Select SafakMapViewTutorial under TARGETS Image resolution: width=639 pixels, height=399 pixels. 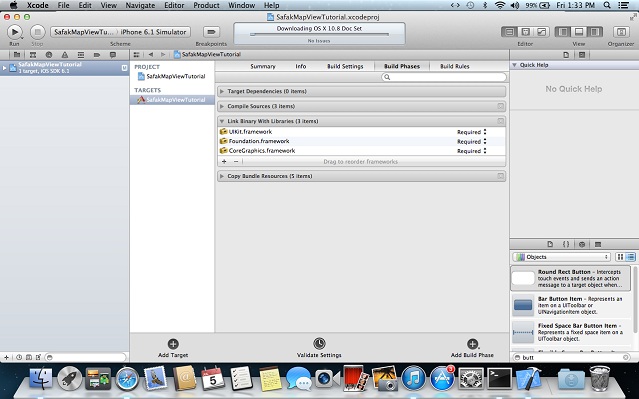[x=172, y=100]
